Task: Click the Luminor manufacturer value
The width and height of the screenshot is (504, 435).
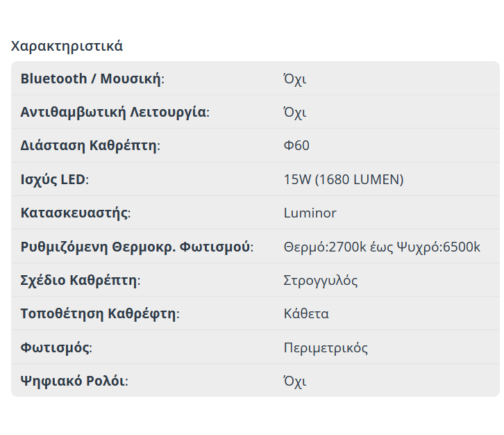Action: (310, 213)
